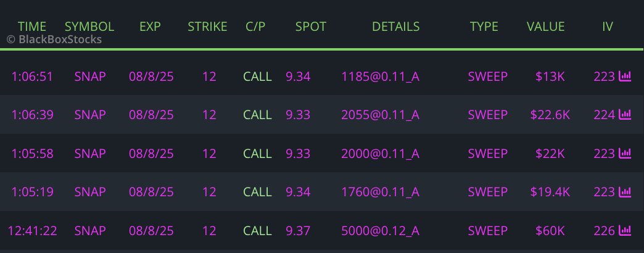
Task: Click SWEEP type in the 1:05:58 row
Action: [488, 153]
